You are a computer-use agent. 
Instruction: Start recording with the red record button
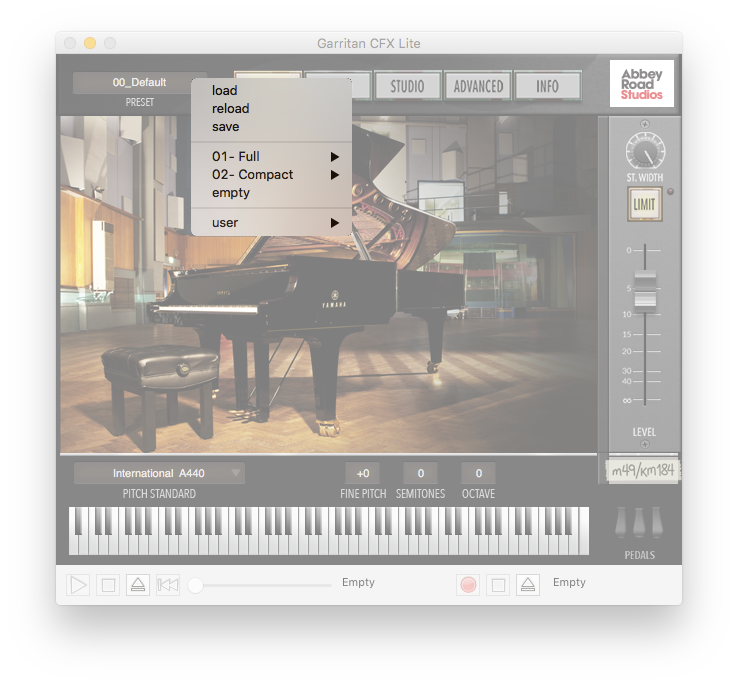(x=468, y=585)
